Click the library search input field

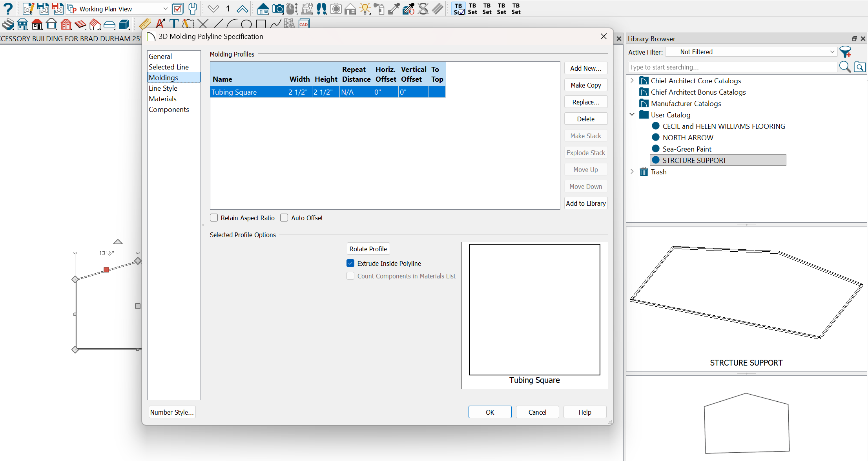click(732, 67)
